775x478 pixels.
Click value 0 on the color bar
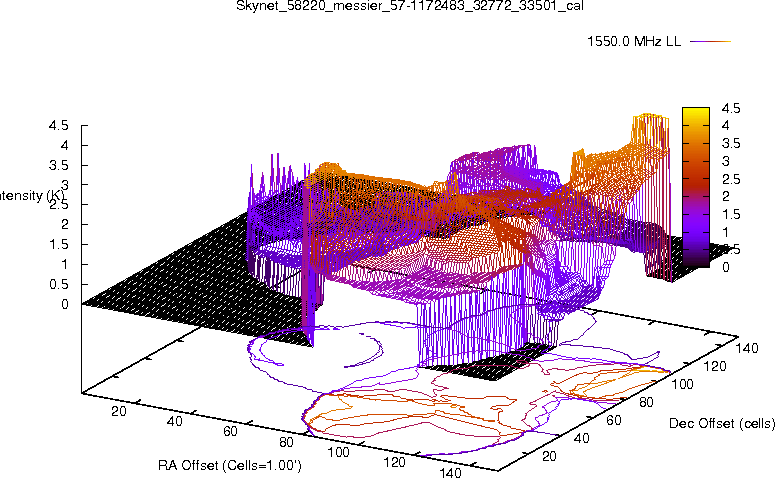[726, 267]
